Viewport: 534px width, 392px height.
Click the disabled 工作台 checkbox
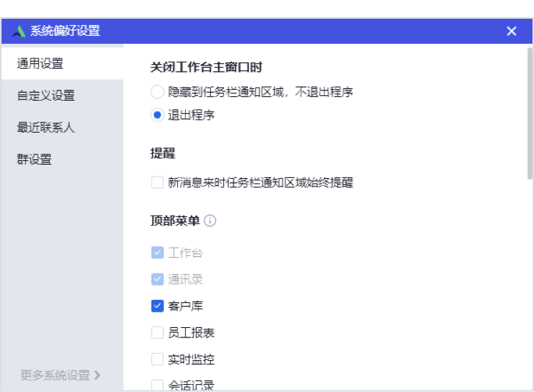pyautogui.click(x=158, y=253)
